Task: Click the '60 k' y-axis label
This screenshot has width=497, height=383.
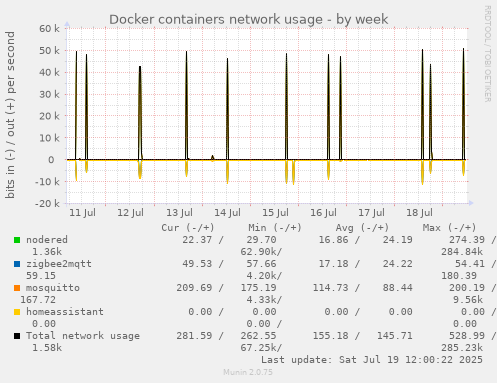Action: pyautogui.click(x=49, y=29)
